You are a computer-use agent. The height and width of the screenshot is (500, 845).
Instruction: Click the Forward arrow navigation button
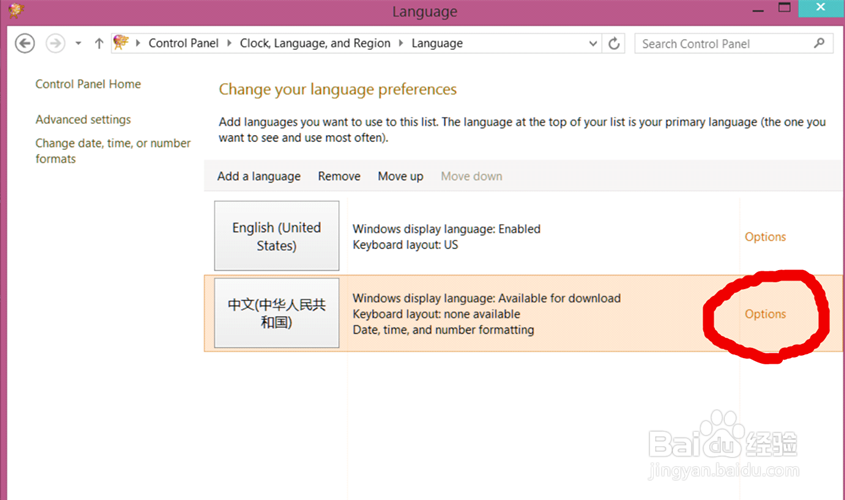click(x=55, y=43)
